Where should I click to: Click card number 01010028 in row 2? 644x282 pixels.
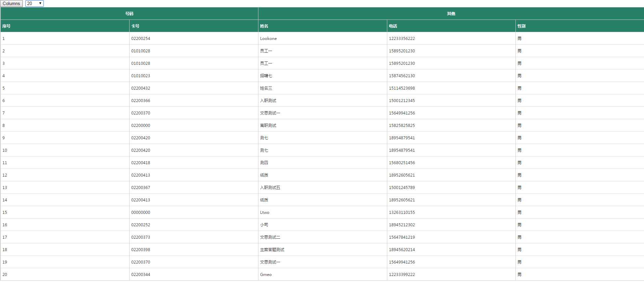coord(141,51)
